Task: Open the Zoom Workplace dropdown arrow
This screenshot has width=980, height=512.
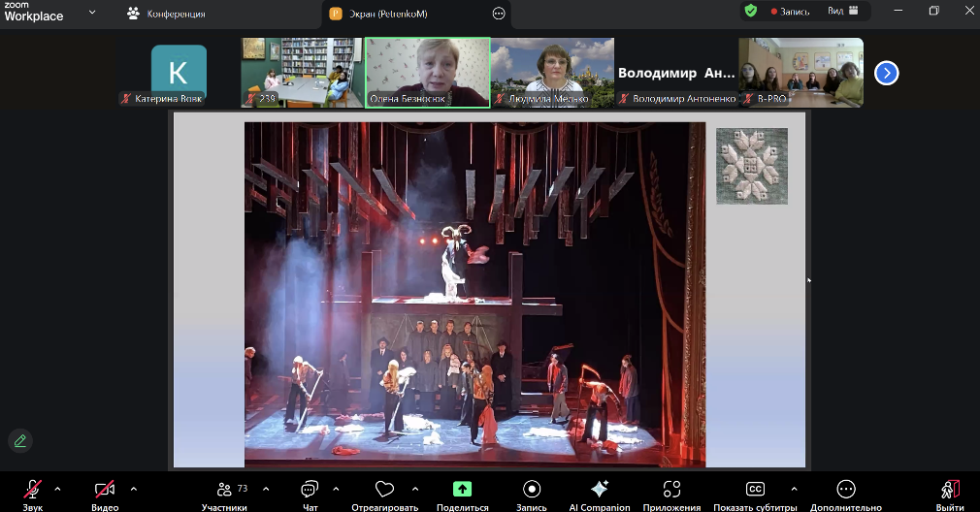Action: pos(92,13)
